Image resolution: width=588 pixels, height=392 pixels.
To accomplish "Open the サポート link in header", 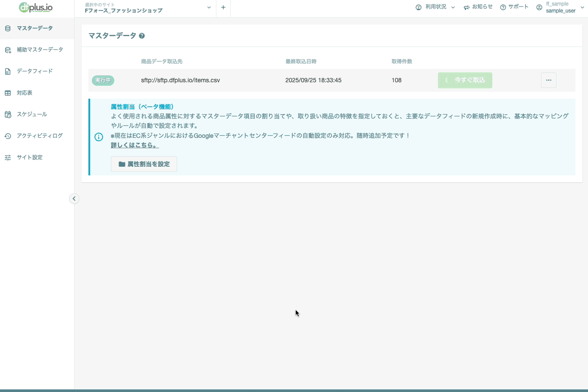I will coord(514,7).
